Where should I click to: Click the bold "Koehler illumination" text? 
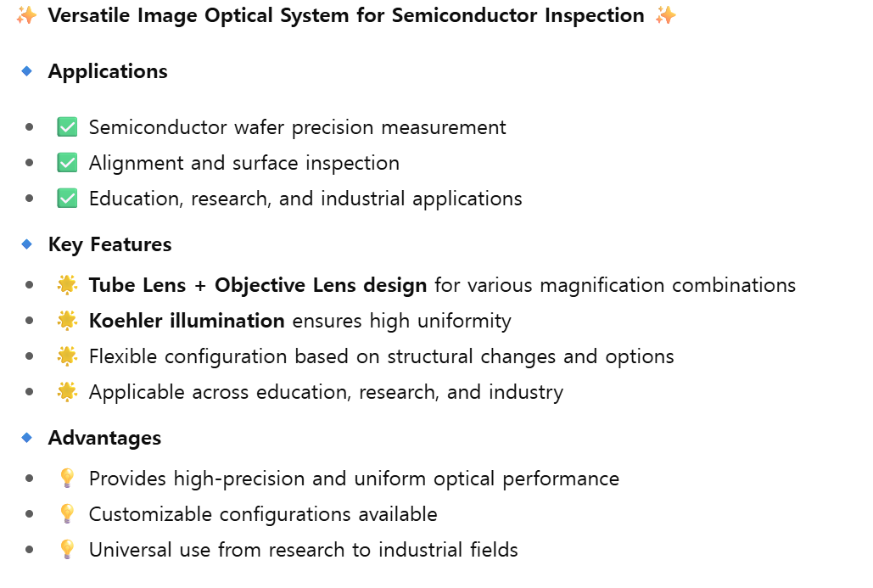pyautogui.click(x=187, y=321)
